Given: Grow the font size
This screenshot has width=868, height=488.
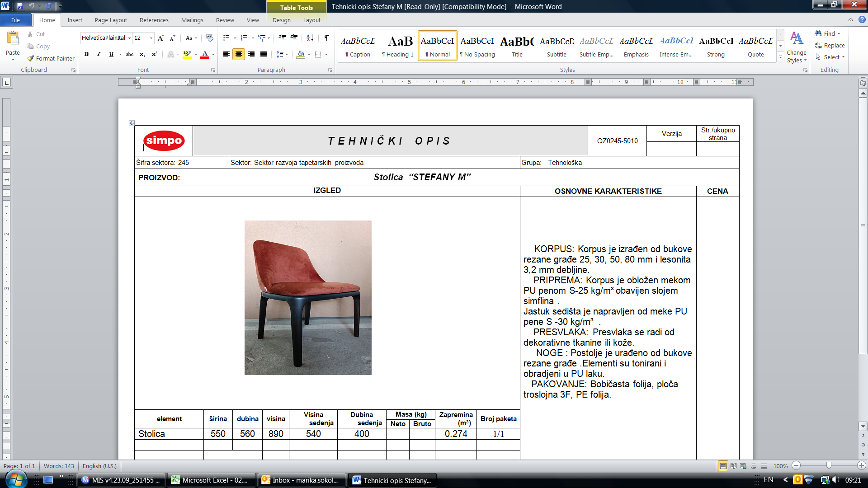Looking at the screenshot, I should pyautogui.click(x=160, y=38).
